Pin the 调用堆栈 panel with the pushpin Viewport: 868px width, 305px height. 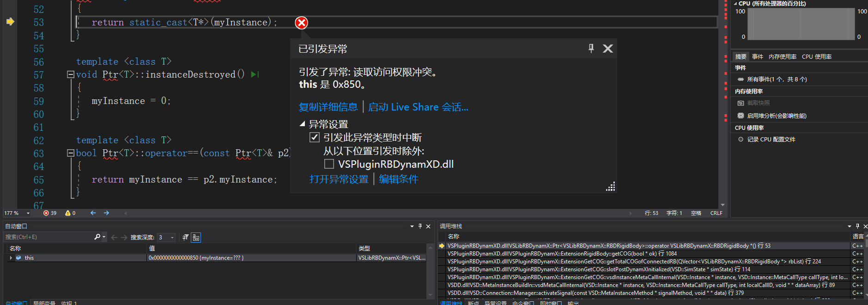[857, 226]
